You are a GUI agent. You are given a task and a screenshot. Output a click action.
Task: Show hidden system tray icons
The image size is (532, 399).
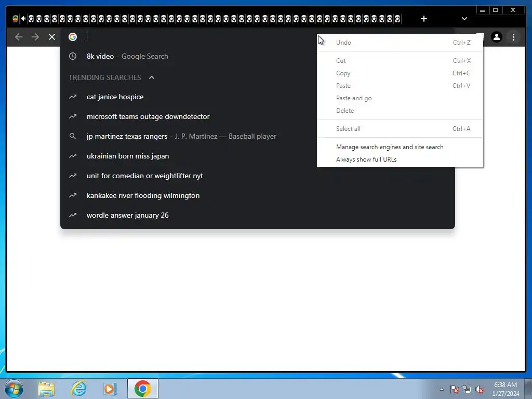point(442,389)
